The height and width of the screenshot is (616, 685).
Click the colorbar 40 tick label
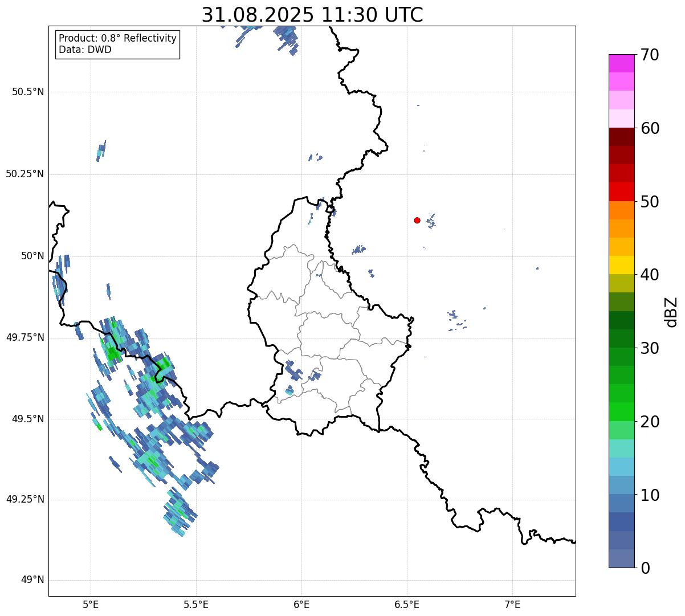(x=650, y=275)
